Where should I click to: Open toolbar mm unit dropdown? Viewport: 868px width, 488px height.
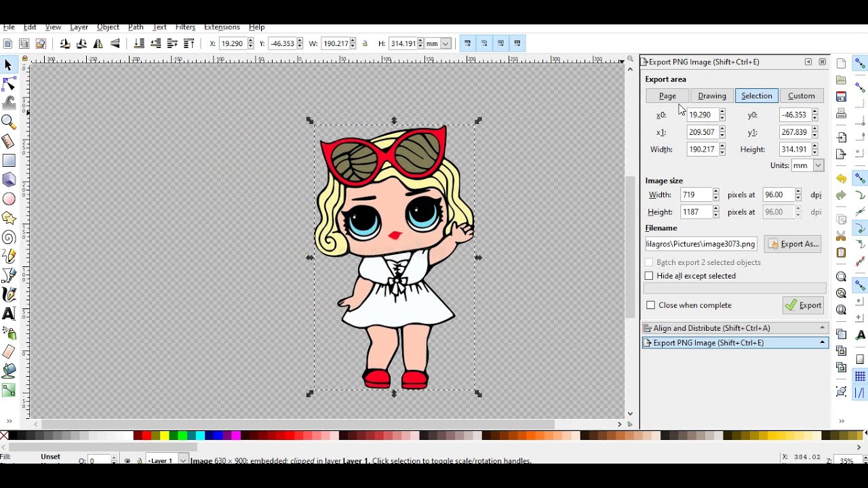tap(439, 43)
